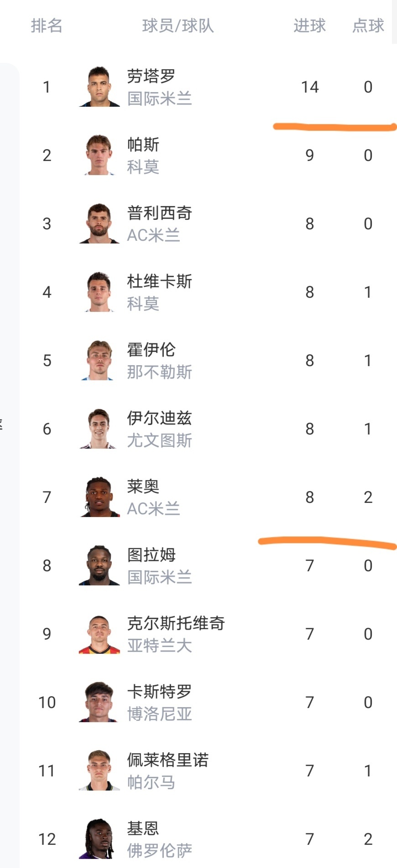The height and width of the screenshot is (868, 397).
Task: Tap 普利西奇's avatar photo
Action: coord(99,223)
